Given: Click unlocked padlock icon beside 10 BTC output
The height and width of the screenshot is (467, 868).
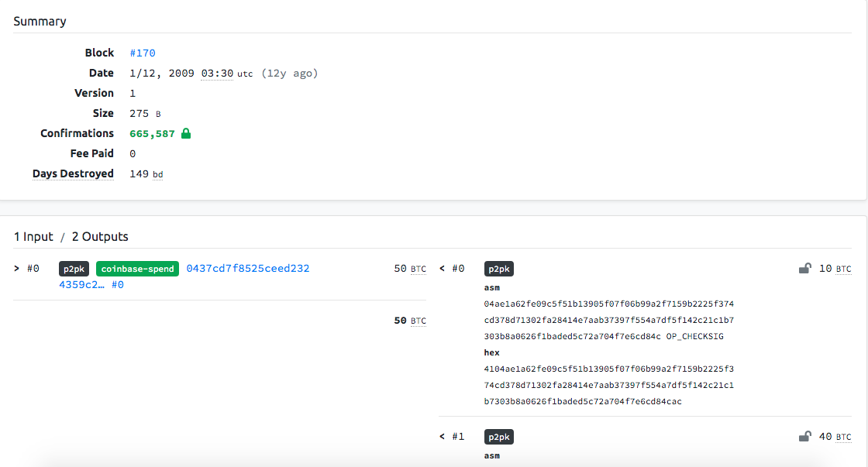Looking at the screenshot, I should 805,269.
